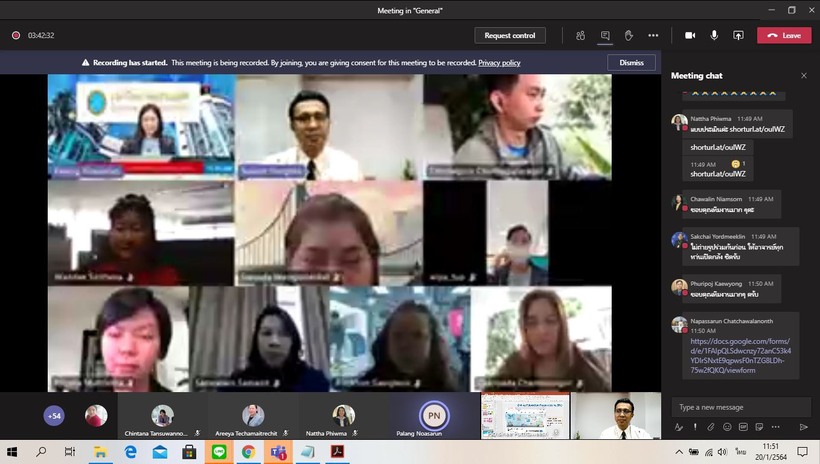Show the +54 additional participants

[x=54, y=416]
